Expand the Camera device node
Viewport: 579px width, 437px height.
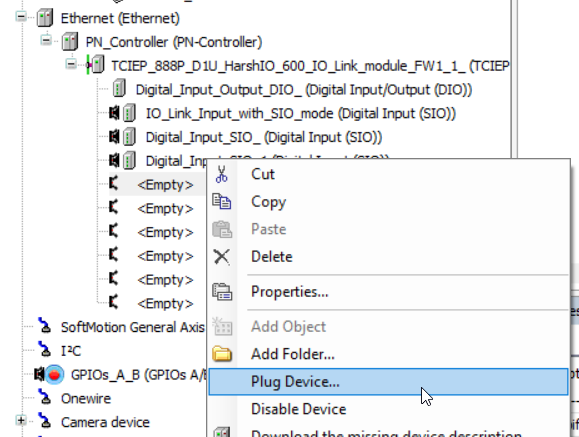pyautogui.click(x=21, y=420)
